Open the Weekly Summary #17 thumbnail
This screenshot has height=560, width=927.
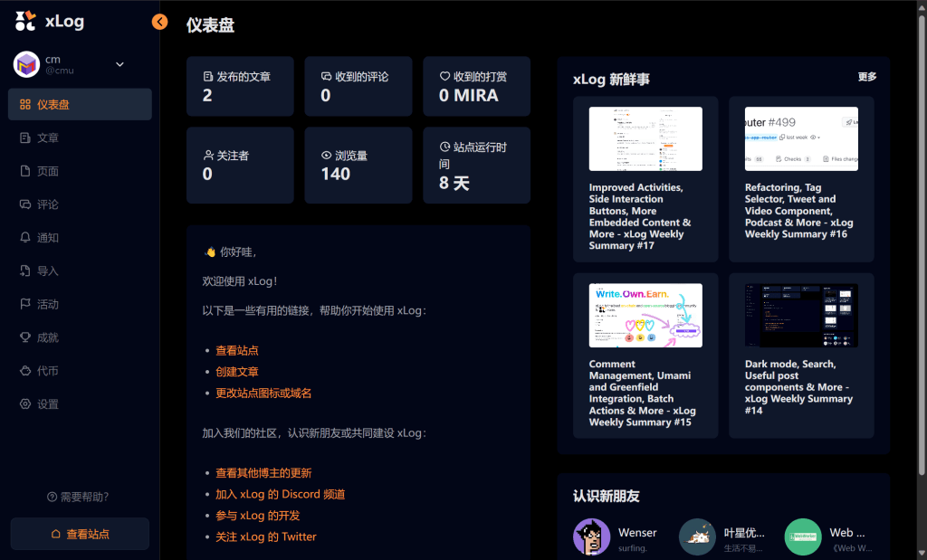tap(645, 138)
